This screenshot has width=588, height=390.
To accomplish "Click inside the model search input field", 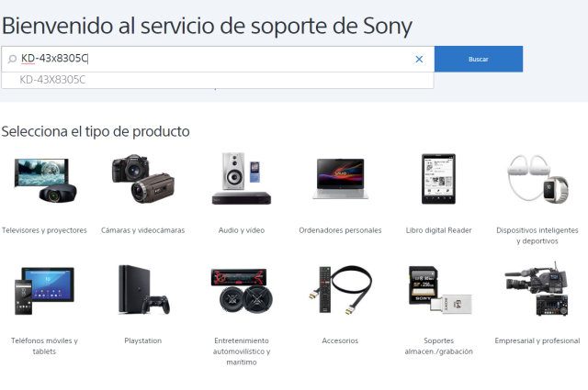I will 216,59.
